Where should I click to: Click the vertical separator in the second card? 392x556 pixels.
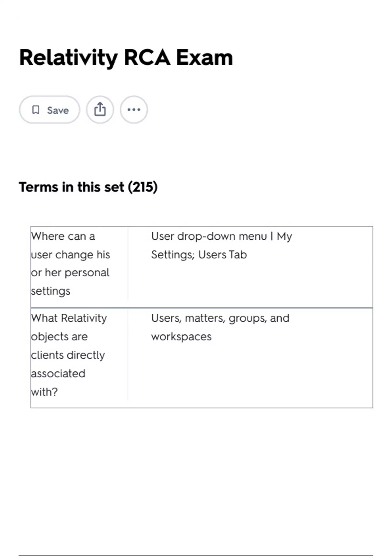pyautogui.click(x=128, y=355)
